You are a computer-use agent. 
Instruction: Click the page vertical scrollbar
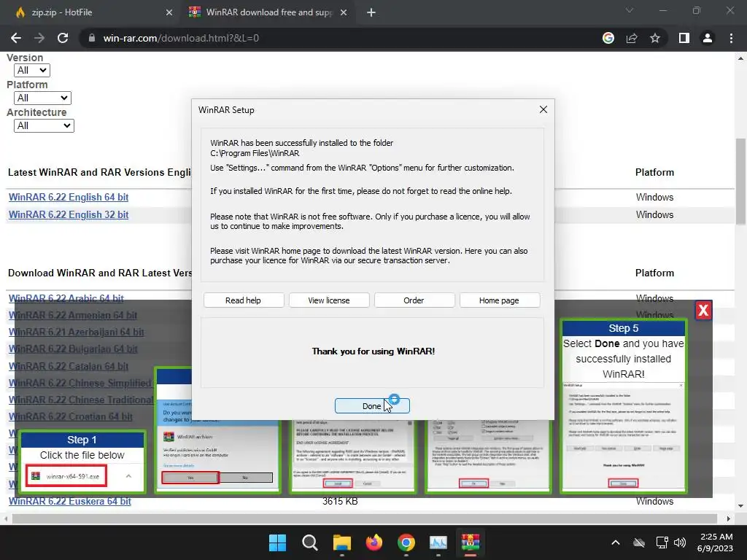tap(740, 181)
